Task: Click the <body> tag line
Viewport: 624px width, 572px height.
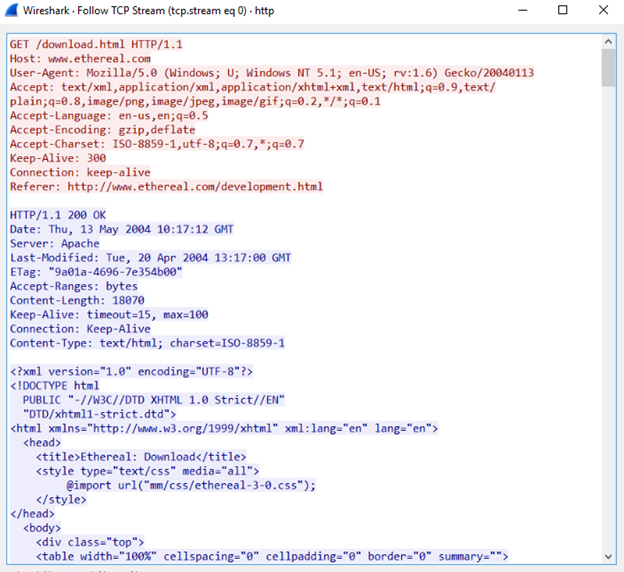Action: coord(42,528)
